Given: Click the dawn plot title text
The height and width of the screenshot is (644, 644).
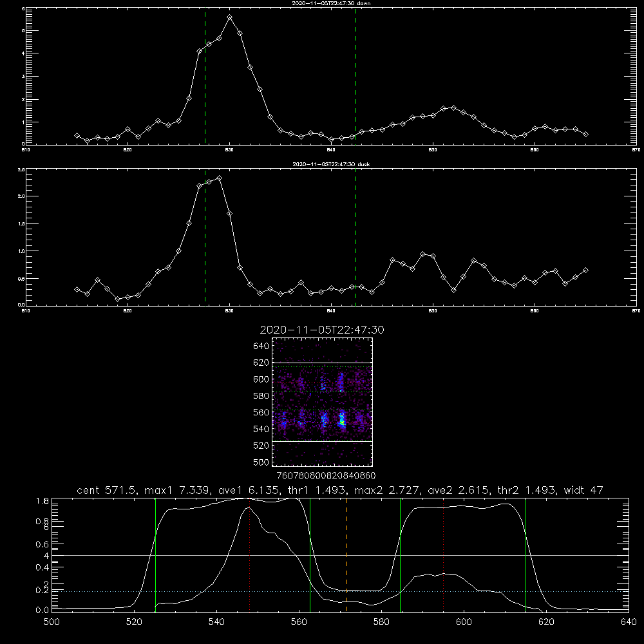Looking at the screenshot, I should click(331, 3).
